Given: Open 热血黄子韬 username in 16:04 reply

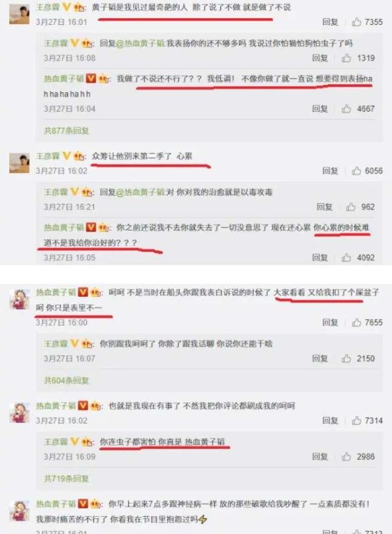Looking at the screenshot, I should click(x=63, y=78).
